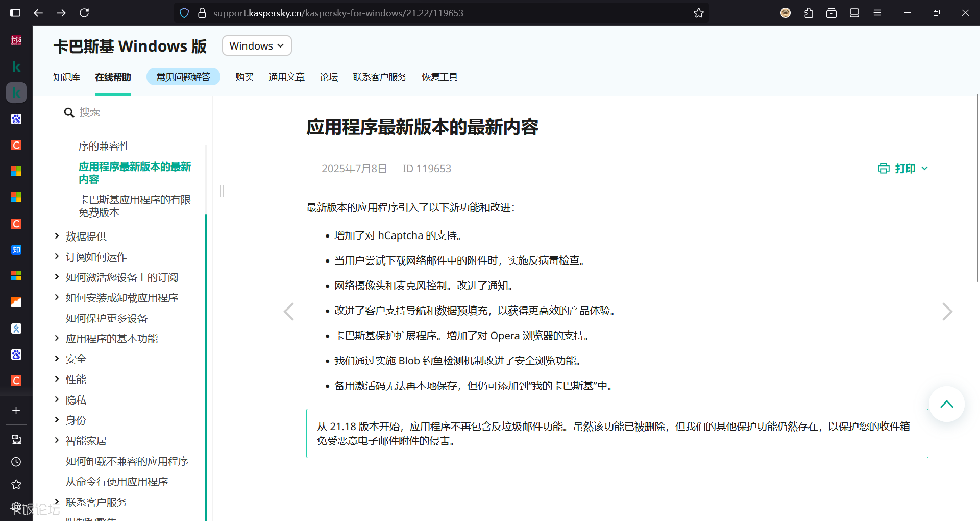The image size is (980, 521).
Task: Open 如何保护更多设备
Action: tap(107, 318)
